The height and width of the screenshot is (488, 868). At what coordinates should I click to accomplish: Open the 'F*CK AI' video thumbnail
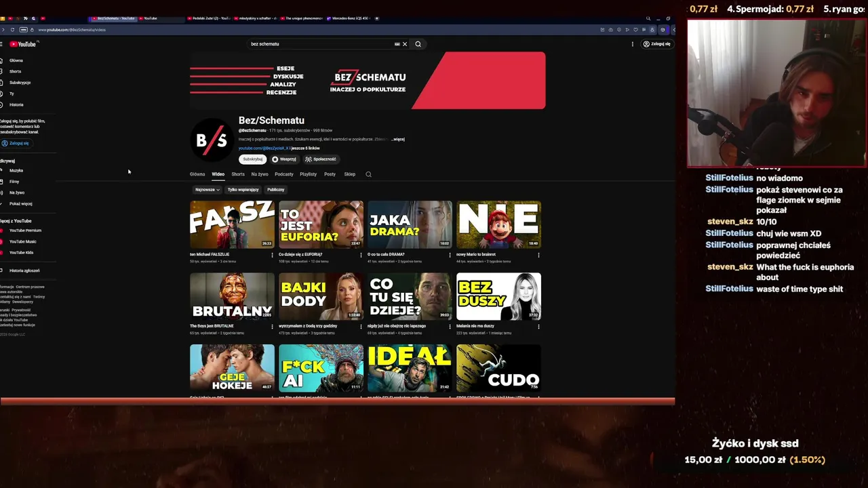[321, 368]
